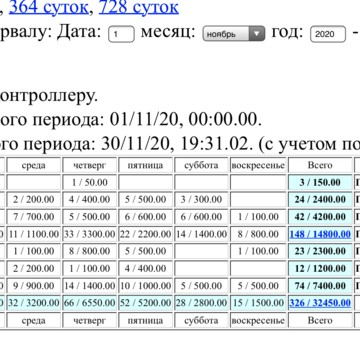Select the 66 / 6550.00 summary cell
The width and height of the screenshot is (360, 360).
click(89, 303)
